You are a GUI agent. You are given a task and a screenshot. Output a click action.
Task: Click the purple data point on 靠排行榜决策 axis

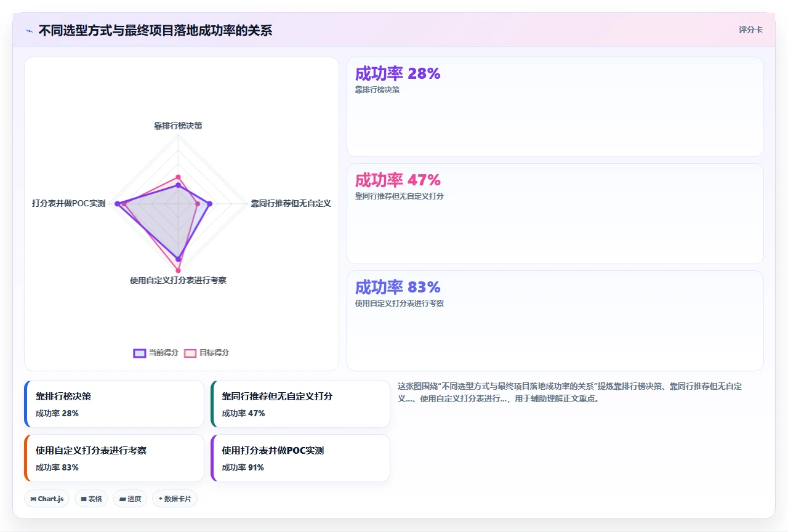pyautogui.click(x=179, y=185)
